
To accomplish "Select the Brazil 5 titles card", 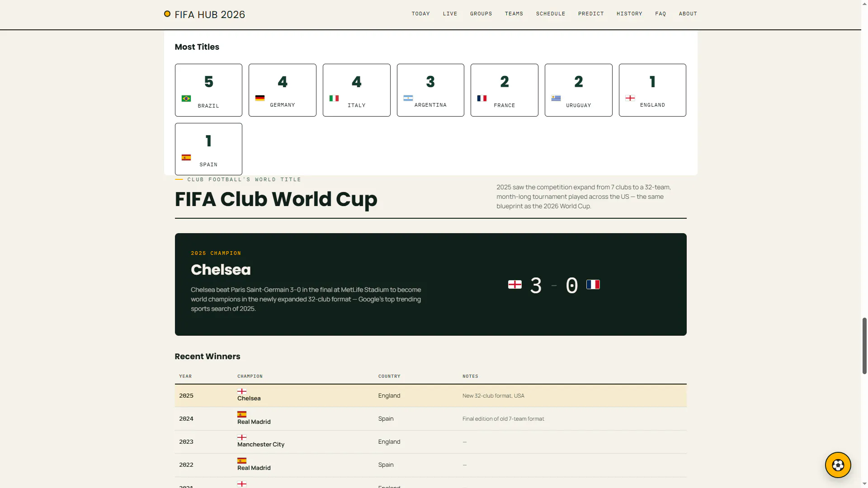I will [x=208, y=90].
